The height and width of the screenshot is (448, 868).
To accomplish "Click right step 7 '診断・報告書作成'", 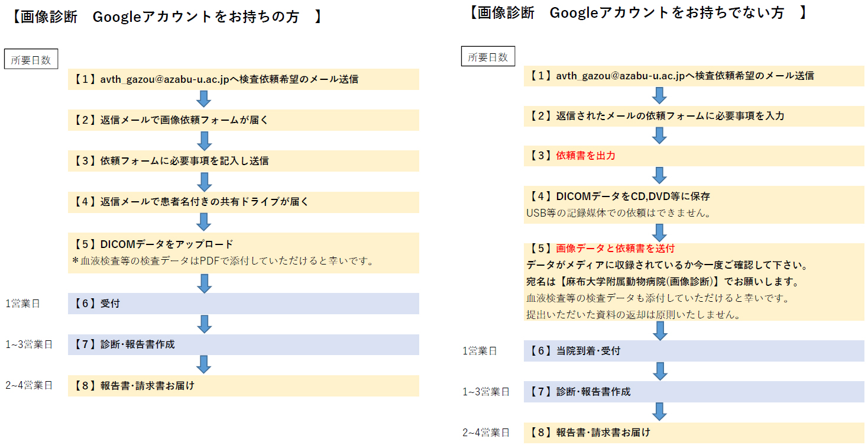I will pyautogui.click(x=694, y=392).
